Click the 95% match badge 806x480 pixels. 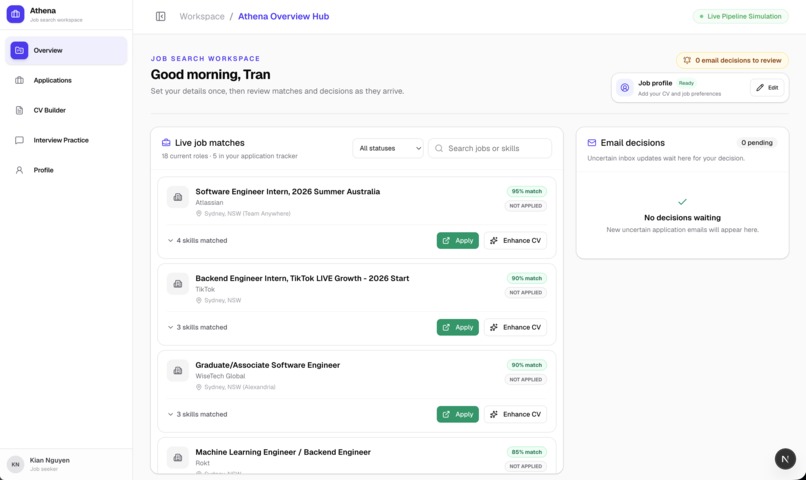[526, 191]
